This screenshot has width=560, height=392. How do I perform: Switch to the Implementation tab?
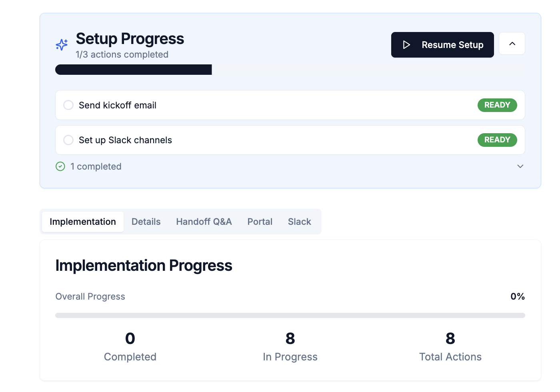tap(83, 222)
